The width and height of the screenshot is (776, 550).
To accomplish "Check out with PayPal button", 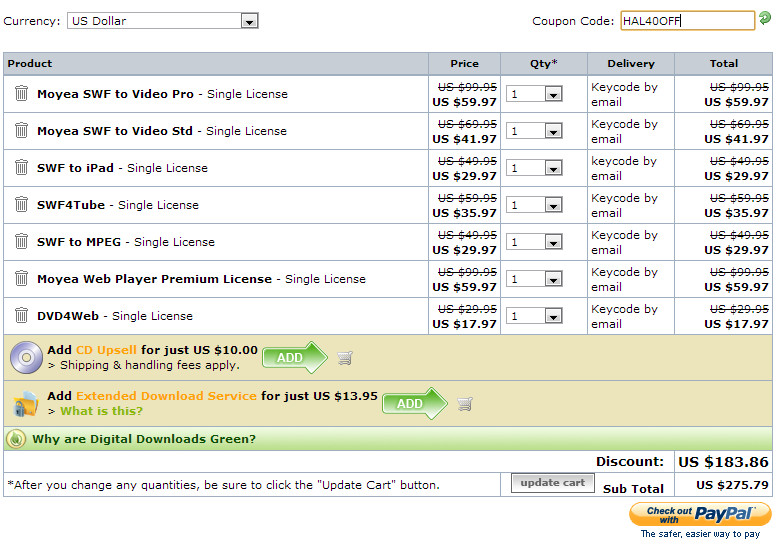I will coord(700,514).
